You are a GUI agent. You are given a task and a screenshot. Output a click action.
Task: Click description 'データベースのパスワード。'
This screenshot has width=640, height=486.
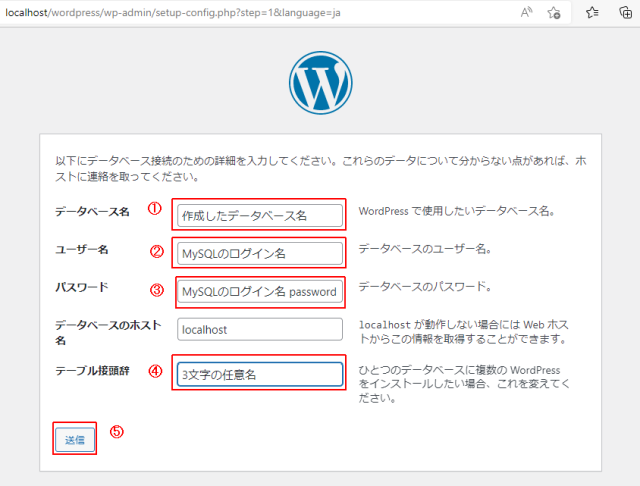pyautogui.click(x=425, y=286)
